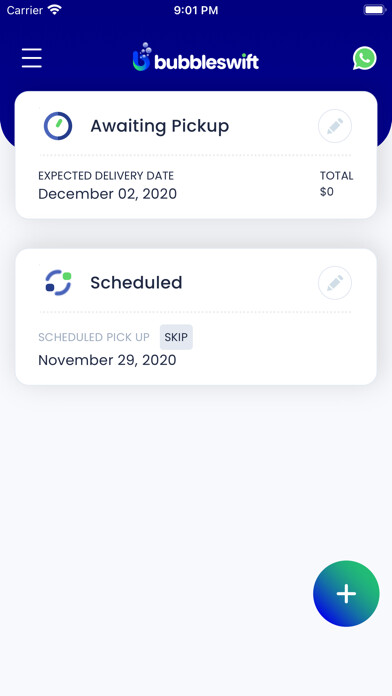Tap the WhatsApp chat icon
392x696 pixels.
point(364,58)
